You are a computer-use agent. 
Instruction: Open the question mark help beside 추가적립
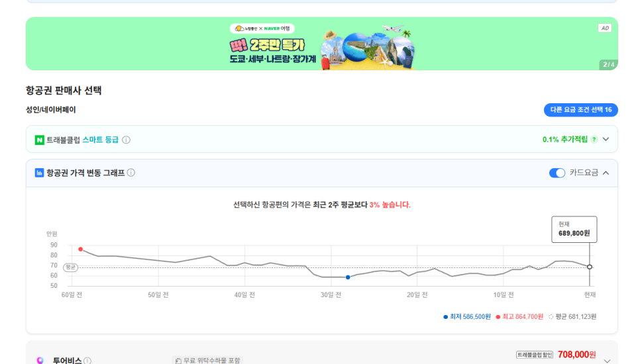coord(594,140)
